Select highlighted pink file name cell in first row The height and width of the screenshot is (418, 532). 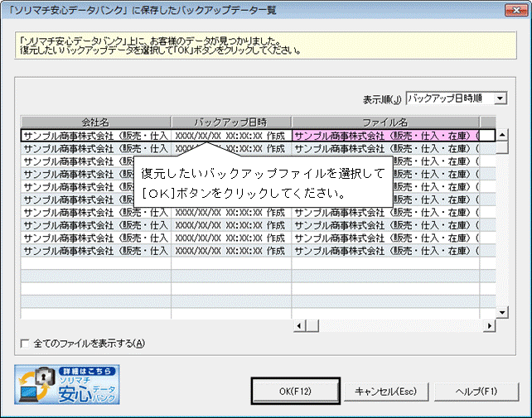pyautogui.click(x=386, y=136)
